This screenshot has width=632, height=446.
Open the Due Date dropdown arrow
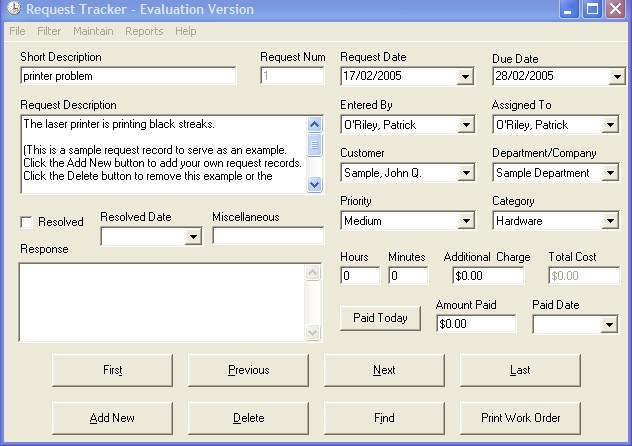pos(617,76)
